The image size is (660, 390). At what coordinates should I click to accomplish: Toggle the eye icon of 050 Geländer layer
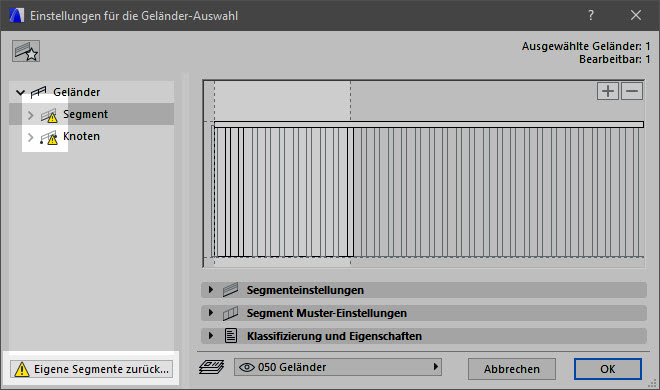pyautogui.click(x=247, y=367)
